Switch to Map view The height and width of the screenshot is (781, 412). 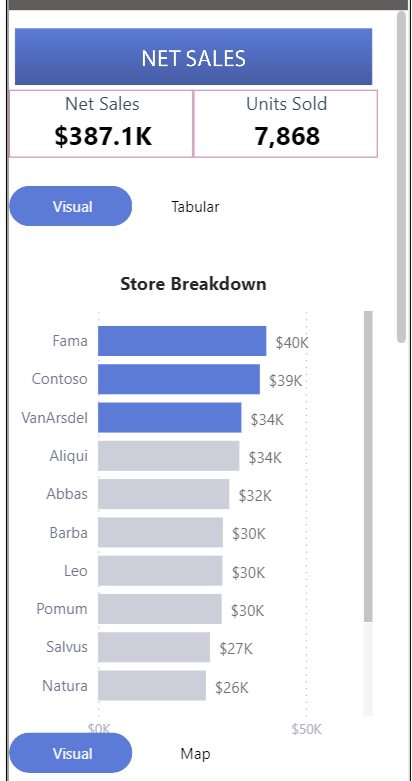[x=195, y=754]
